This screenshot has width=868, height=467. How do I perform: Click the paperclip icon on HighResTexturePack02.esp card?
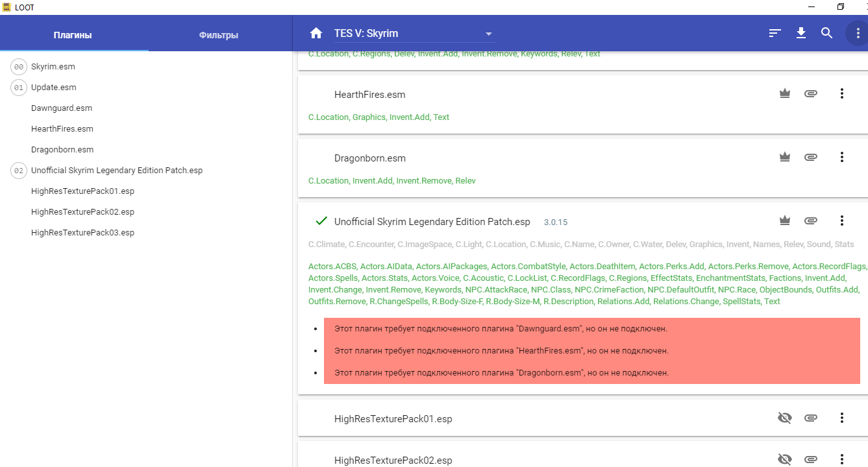pyautogui.click(x=810, y=459)
